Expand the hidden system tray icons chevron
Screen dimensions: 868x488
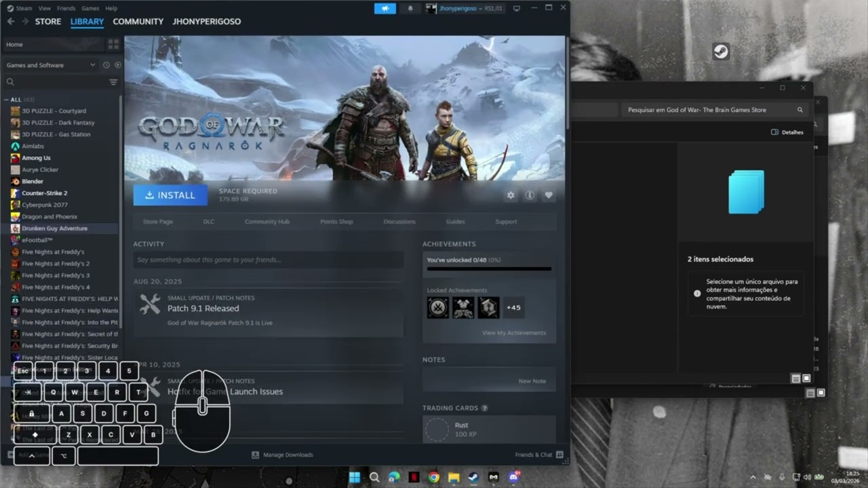[x=753, y=477]
